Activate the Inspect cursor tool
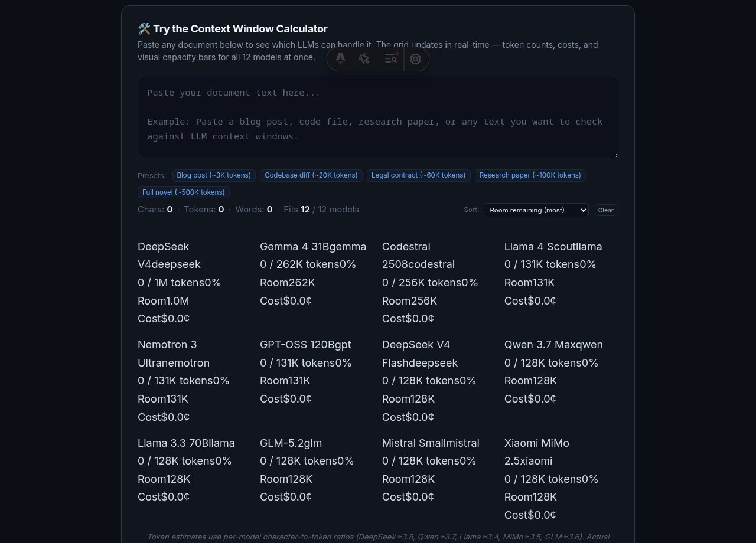756x543 pixels. pos(364,59)
